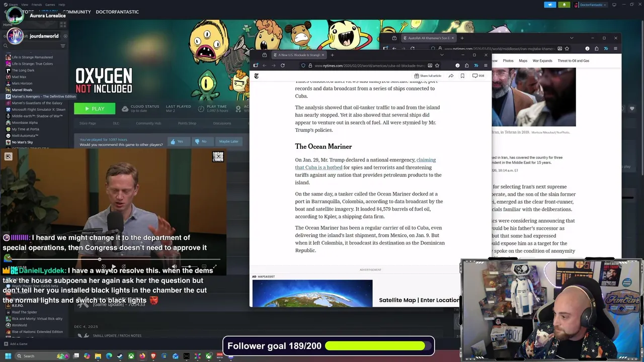The height and width of the screenshot is (362, 644).
Task: Switch to the COMMUNITY tab in Steam
Action: (x=77, y=12)
